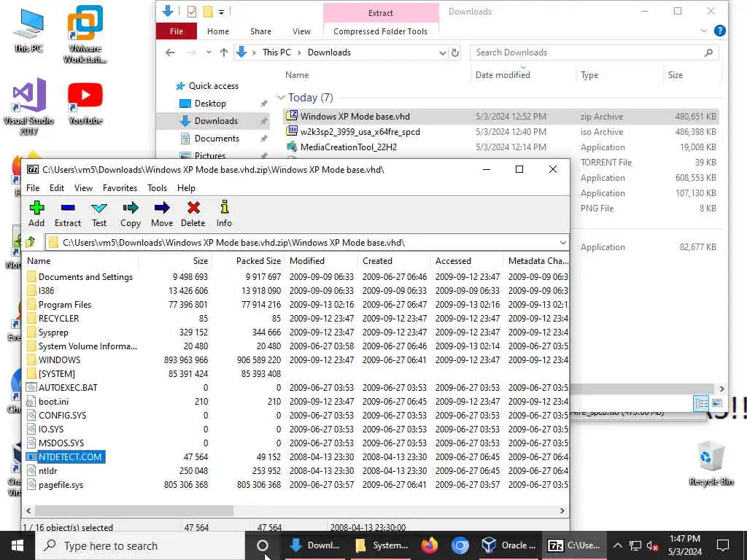Collapse the Today (7) group

[x=281, y=98]
